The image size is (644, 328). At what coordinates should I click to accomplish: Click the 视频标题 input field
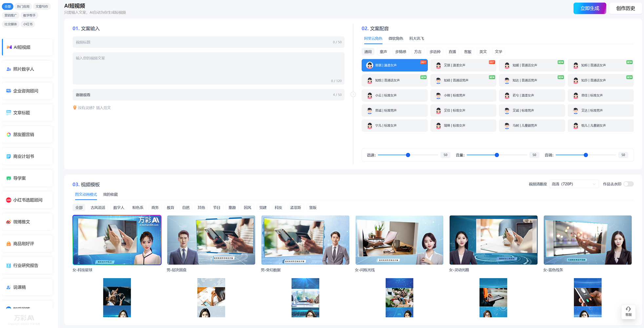tap(203, 42)
